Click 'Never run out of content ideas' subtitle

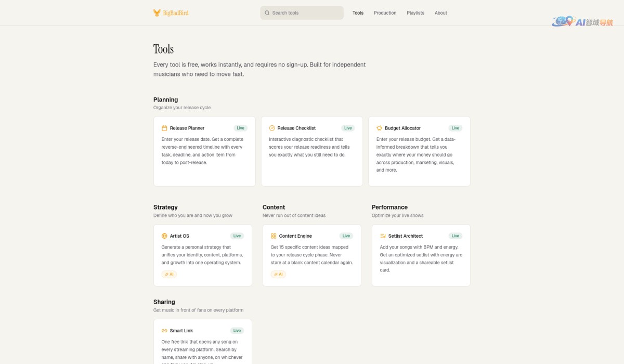pos(294,215)
